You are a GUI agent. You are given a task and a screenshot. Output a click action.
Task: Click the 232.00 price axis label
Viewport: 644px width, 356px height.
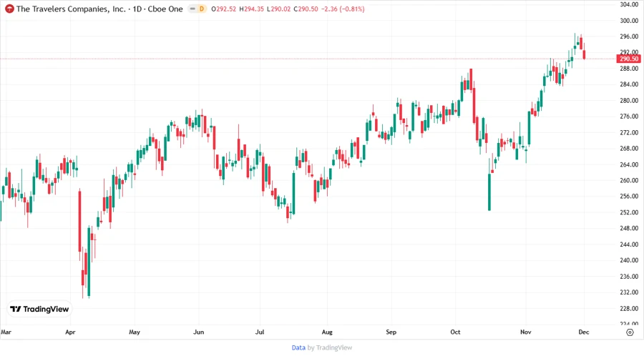click(x=629, y=292)
